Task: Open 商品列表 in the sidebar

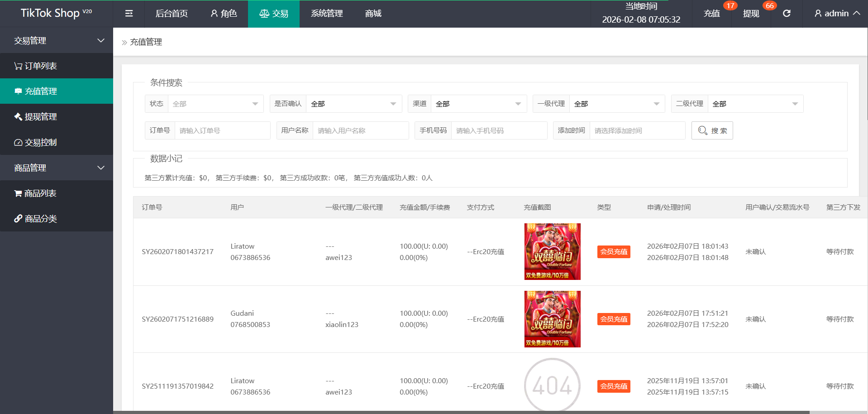Action: pyautogui.click(x=40, y=193)
